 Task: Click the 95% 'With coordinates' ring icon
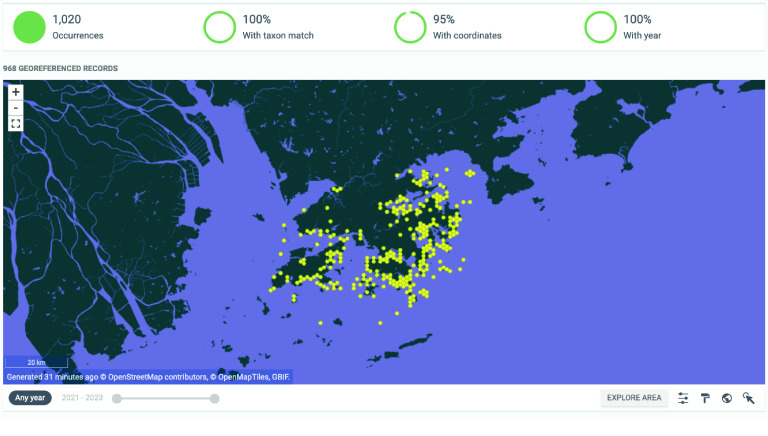point(409,27)
